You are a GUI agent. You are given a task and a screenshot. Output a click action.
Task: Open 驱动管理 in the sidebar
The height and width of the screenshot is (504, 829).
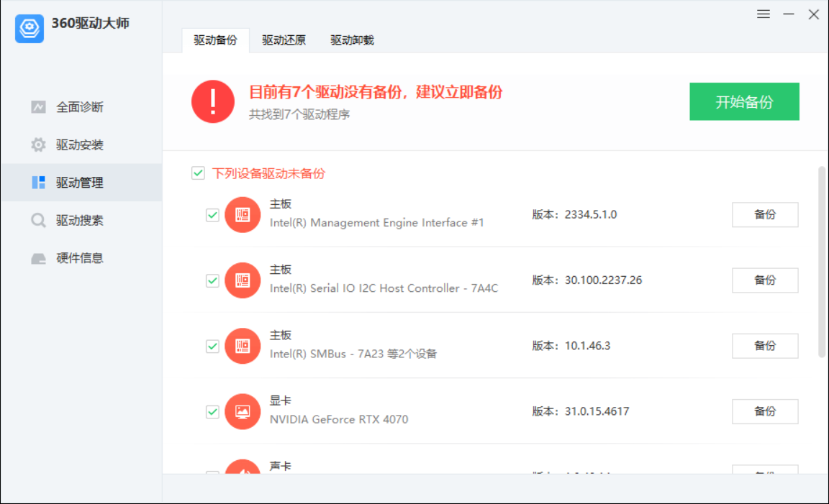(81, 183)
